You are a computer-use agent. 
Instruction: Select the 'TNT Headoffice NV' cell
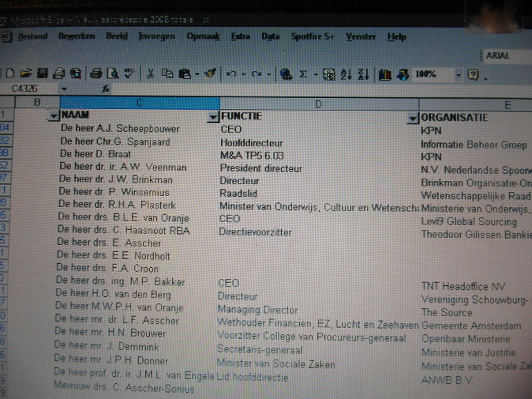[475, 286]
